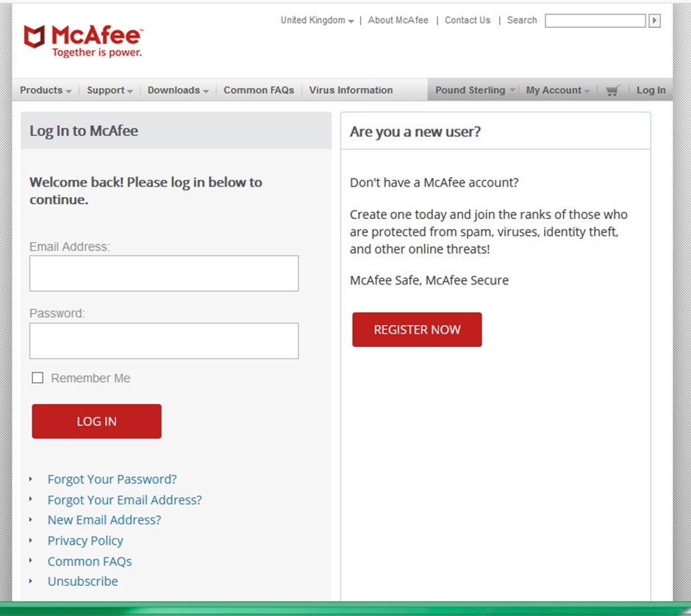691x616 pixels.
Task: Click the Unsubscribe link
Action: 83,581
